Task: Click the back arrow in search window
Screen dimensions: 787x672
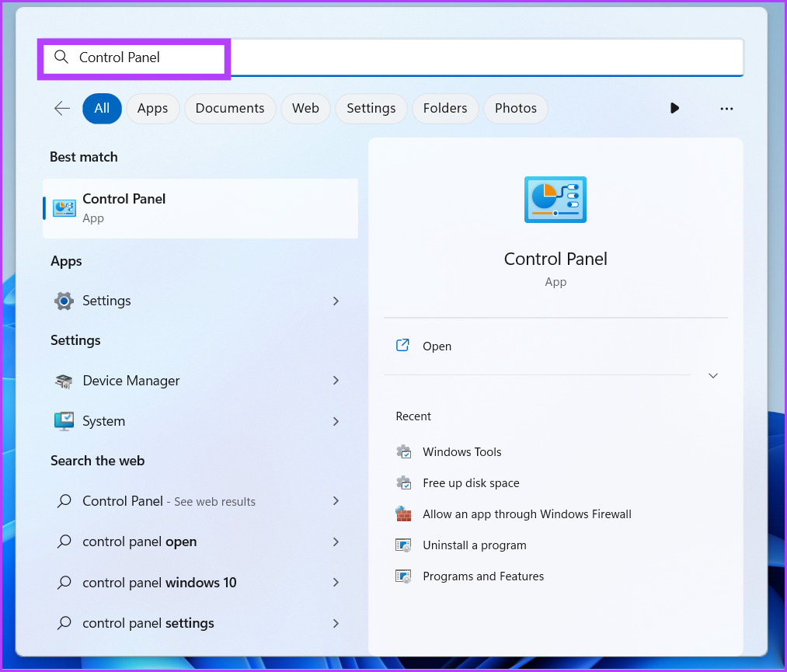Action: tap(61, 108)
